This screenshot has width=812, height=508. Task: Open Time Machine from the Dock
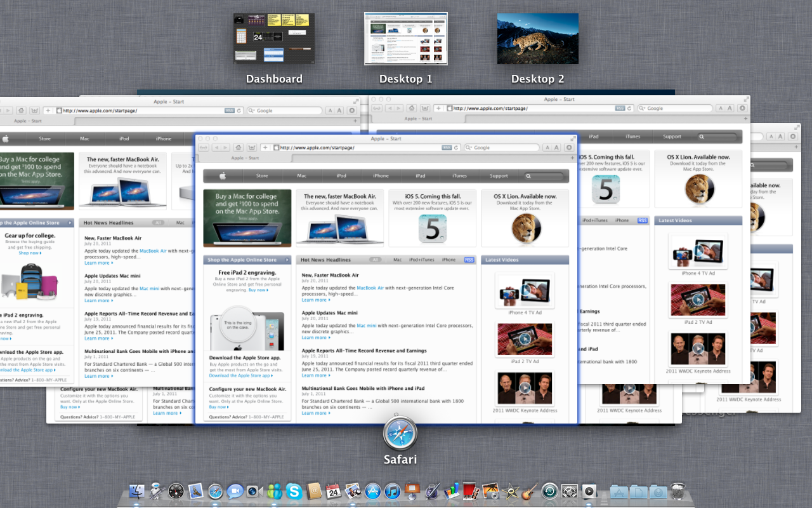coord(549,491)
